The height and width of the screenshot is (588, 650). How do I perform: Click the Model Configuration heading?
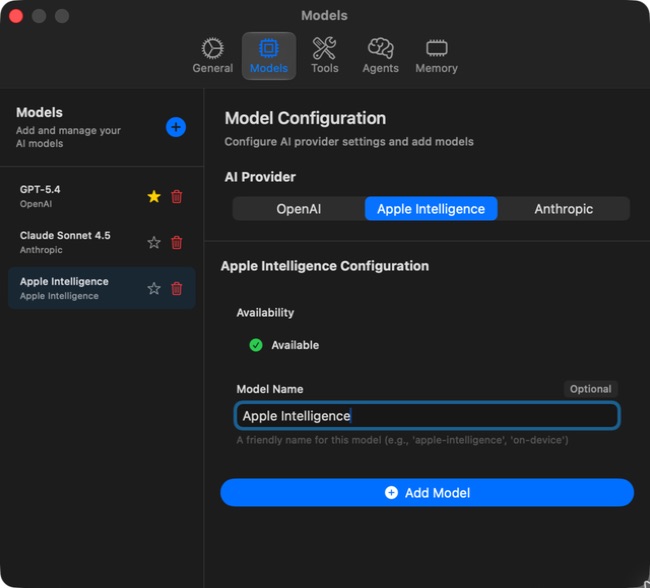point(305,118)
